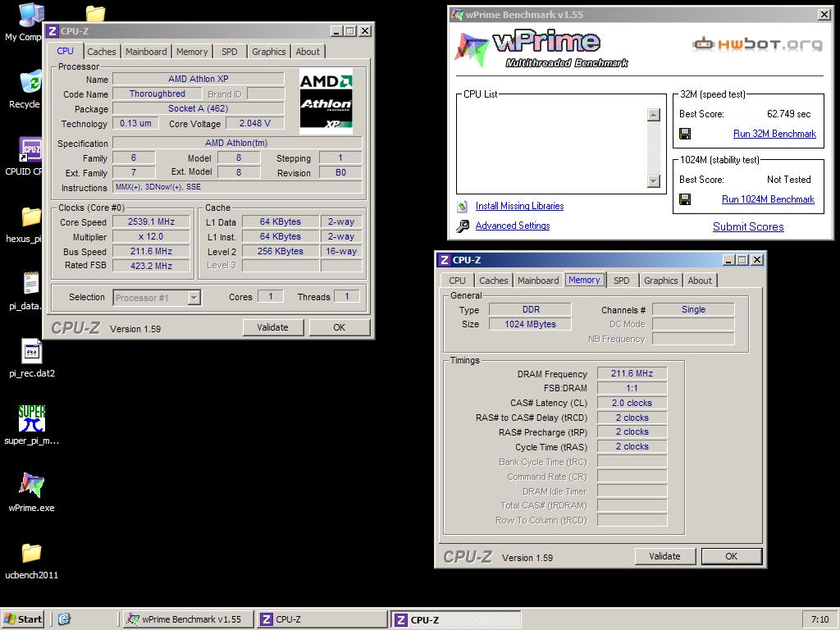Click the floppy save icon for 32M test
Image resolution: width=840 pixels, height=630 pixels.
[685, 134]
